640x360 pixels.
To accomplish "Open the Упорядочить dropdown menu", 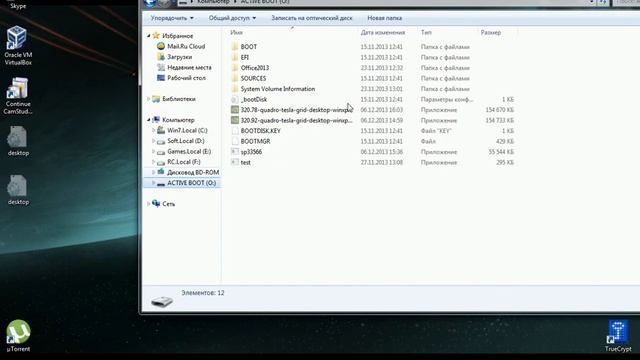I will tap(172, 18).
